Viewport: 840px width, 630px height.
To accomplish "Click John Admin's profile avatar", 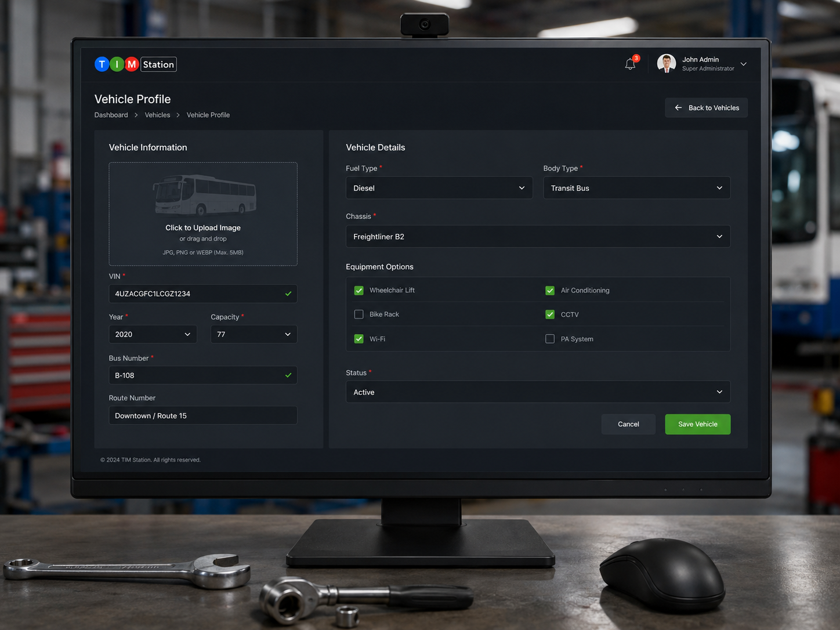I will (x=666, y=63).
